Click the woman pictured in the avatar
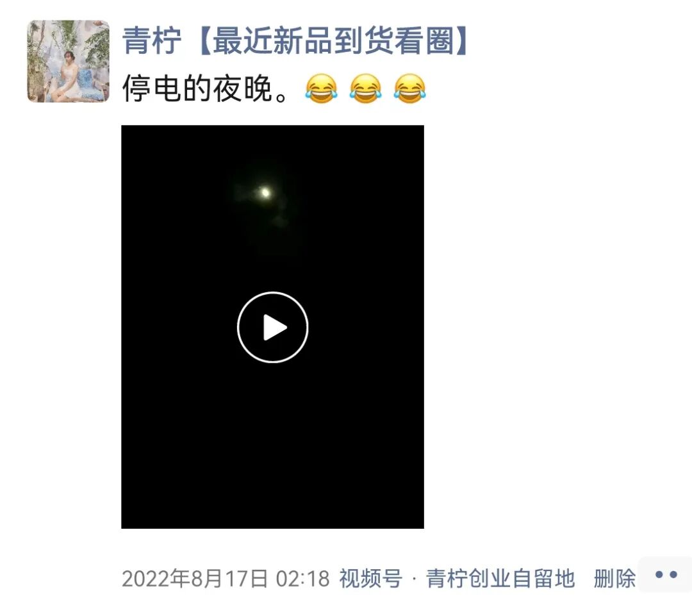 [x=69, y=75]
